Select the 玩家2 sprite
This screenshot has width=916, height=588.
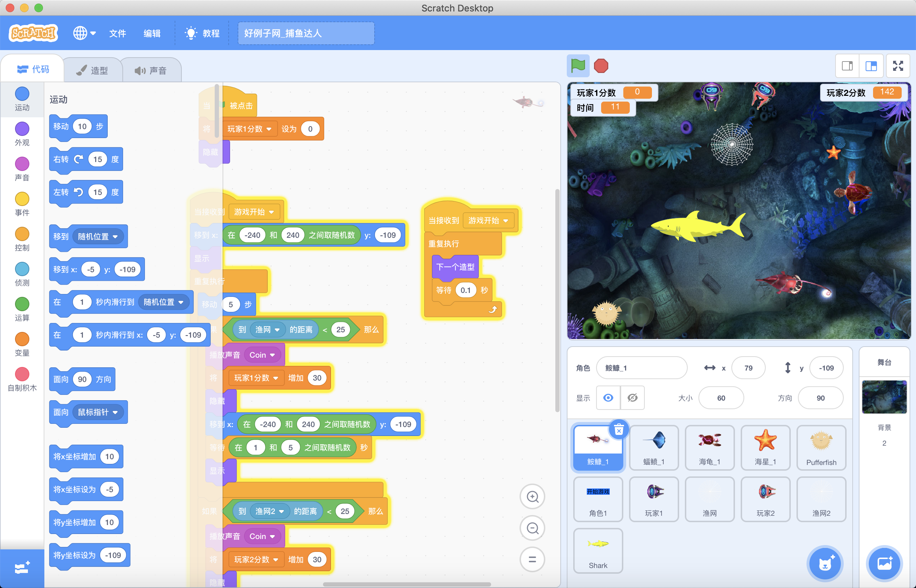[x=765, y=499]
